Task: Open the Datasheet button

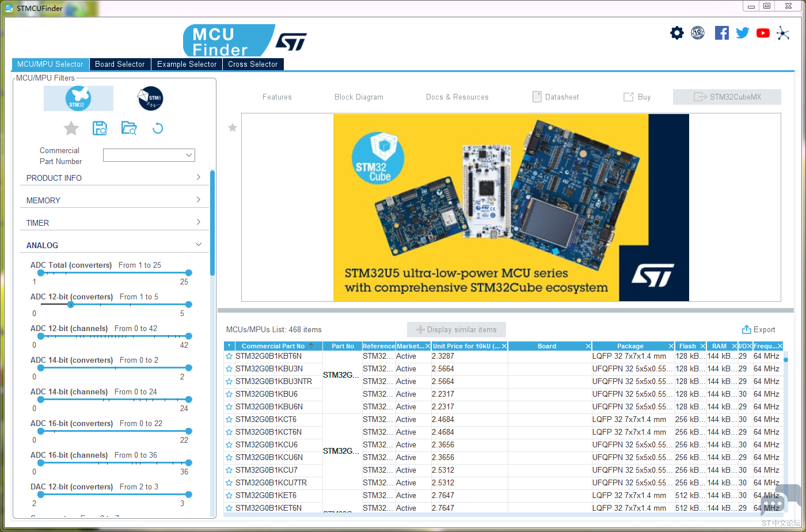Action: point(556,97)
